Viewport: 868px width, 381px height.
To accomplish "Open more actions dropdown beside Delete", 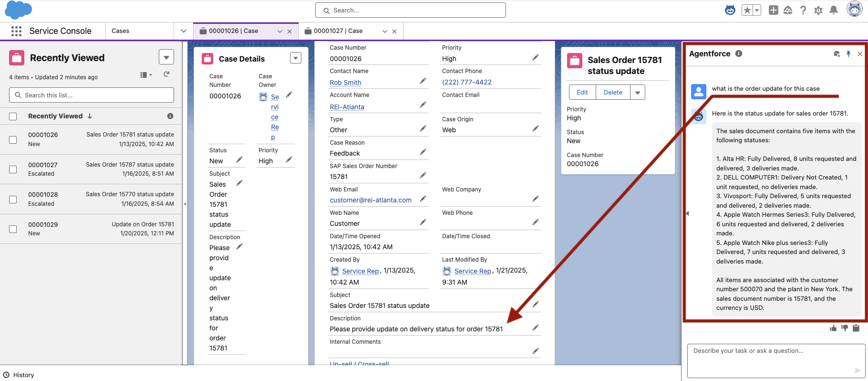I will point(638,92).
